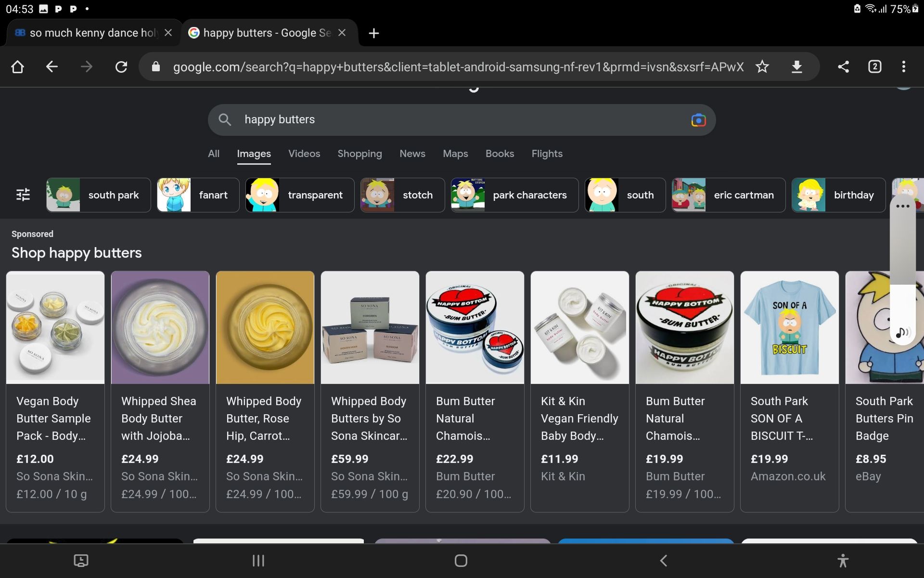Open 'South Park SON OF A BISCUIT T-' listing
The width and height of the screenshot is (924, 578).
click(782, 419)
